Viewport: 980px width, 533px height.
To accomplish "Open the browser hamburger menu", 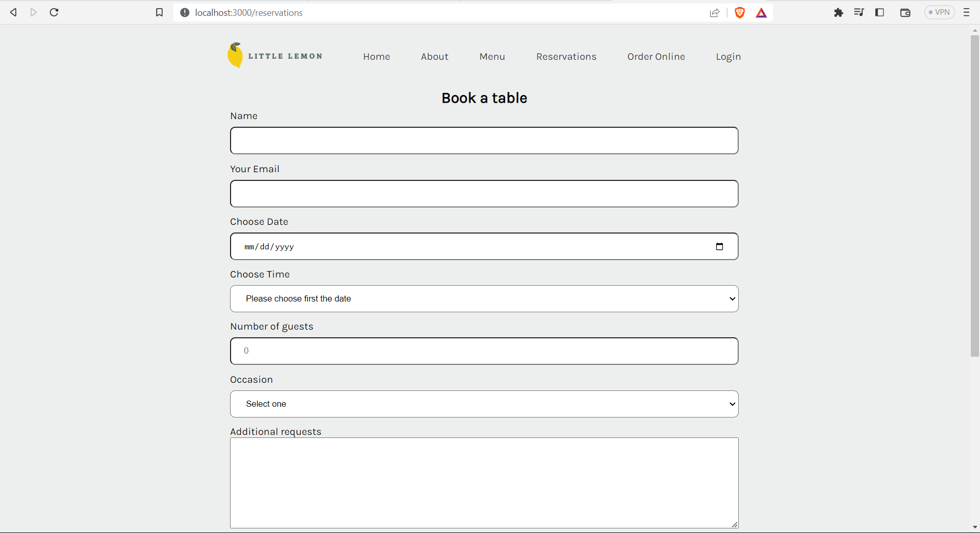I will (x=966, y=12).
